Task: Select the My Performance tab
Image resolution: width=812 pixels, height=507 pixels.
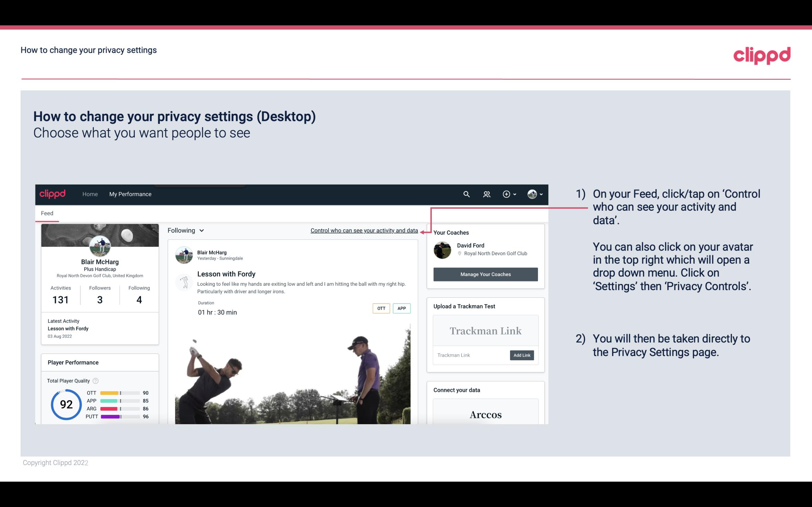Action: click(x=130, y=194)
